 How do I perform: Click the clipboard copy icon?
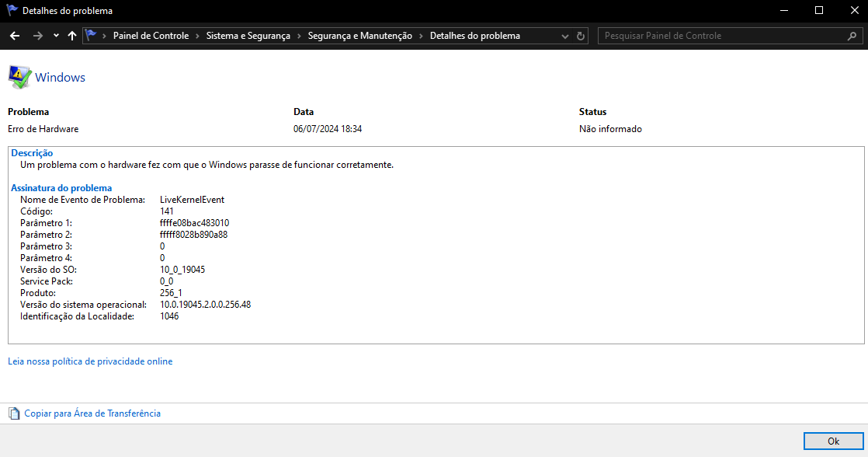pyautogui.click(x=14, y=413)
